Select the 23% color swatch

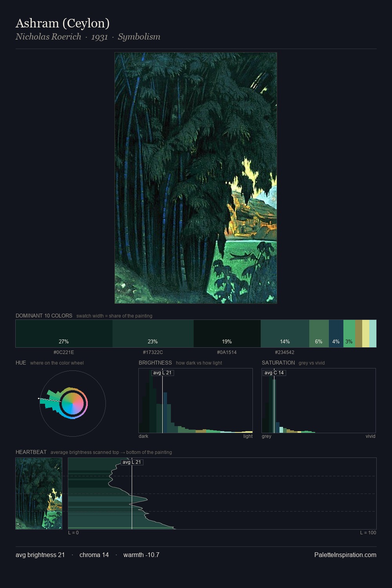(x=153, y=334)
